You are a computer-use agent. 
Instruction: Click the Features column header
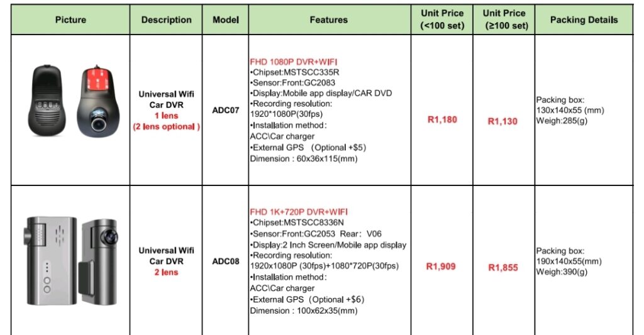[x=328, y=19]
